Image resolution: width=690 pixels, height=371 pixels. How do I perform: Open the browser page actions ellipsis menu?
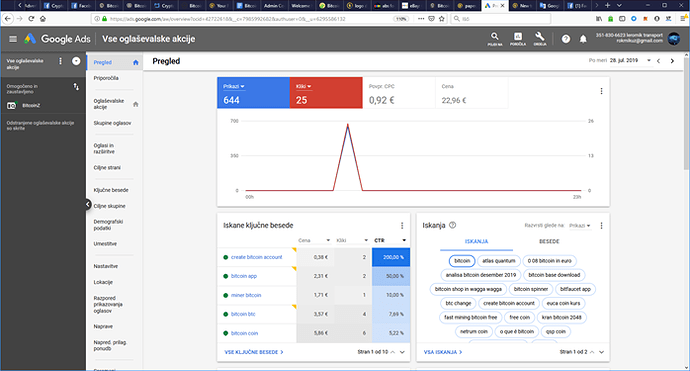421,19
